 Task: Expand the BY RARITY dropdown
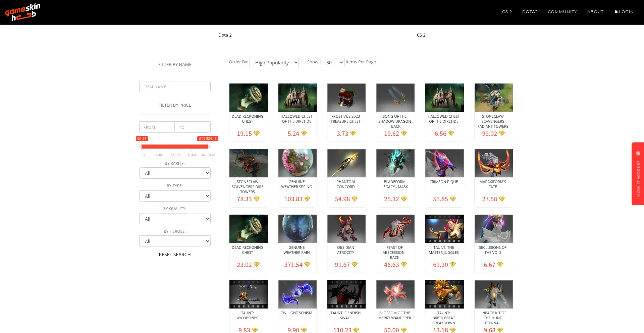tap(175, 173)
